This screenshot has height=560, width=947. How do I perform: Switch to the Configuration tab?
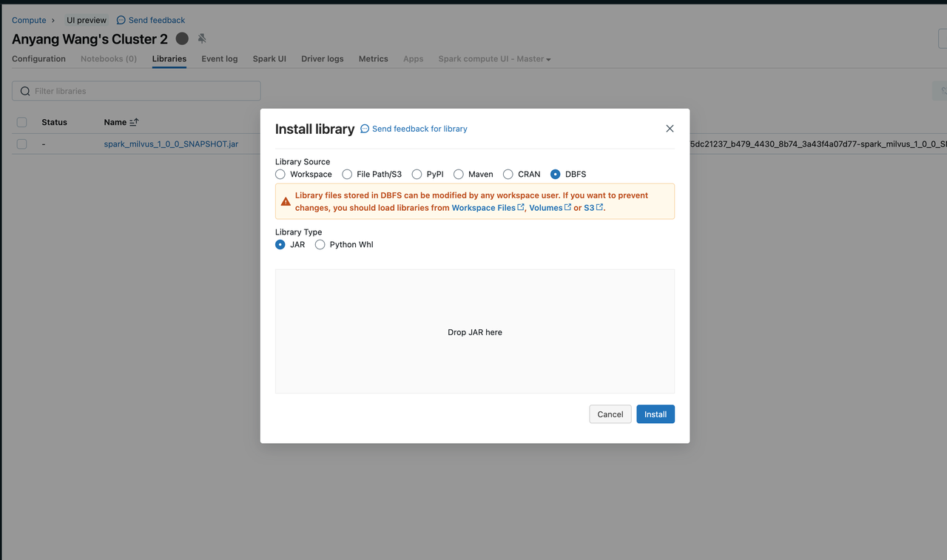(38, 58)
